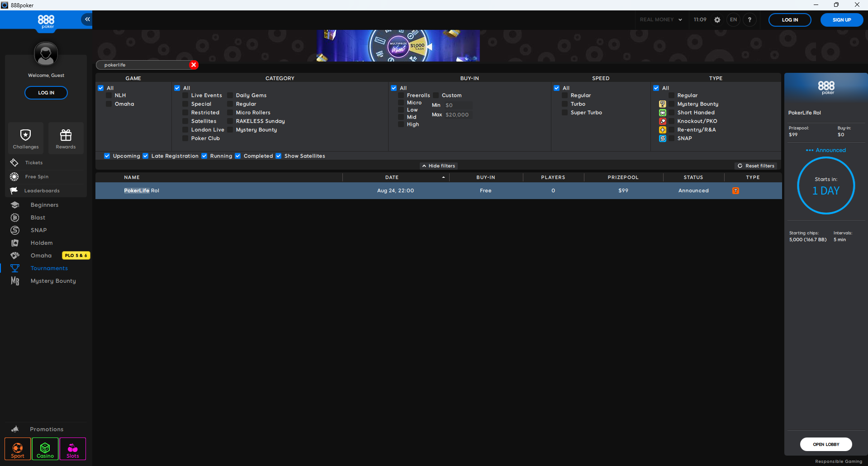Click the sidebar LOG IN button

click(46, 93)
